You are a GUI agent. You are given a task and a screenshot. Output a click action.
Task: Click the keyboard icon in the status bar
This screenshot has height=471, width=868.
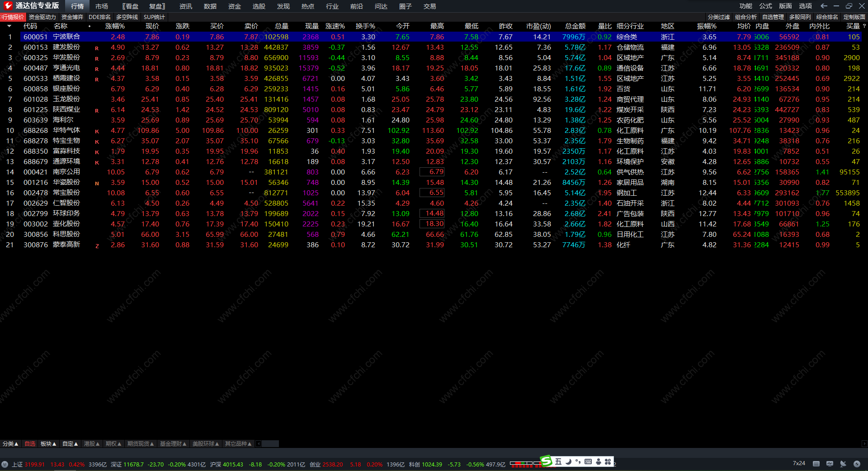pyautogui.click(x=816, y=464)
